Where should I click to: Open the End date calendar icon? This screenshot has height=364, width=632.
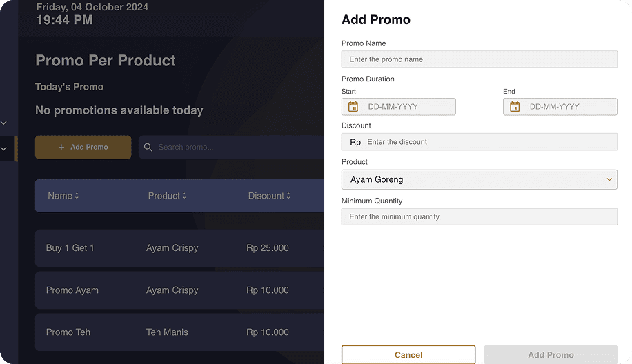coord(515,107)
